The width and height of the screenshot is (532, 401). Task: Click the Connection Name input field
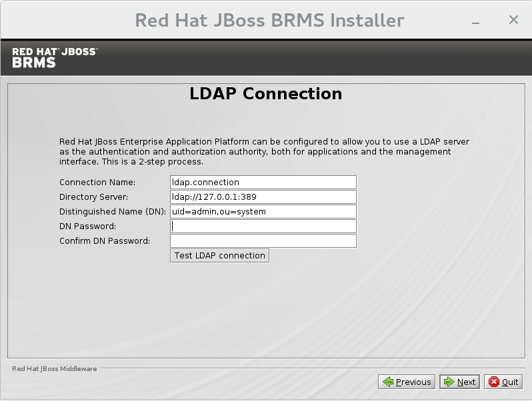(263, 182)
